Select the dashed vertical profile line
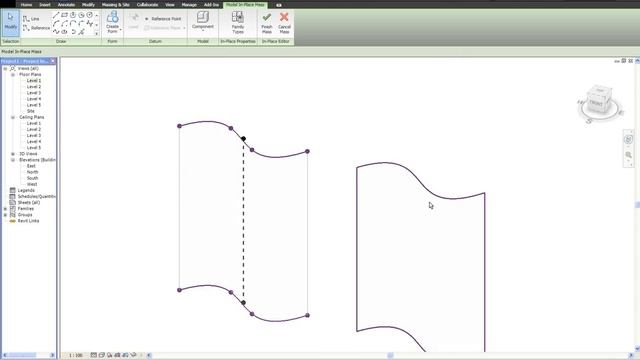The height and width of the screenshot is (360, 640). pos(244,220)
